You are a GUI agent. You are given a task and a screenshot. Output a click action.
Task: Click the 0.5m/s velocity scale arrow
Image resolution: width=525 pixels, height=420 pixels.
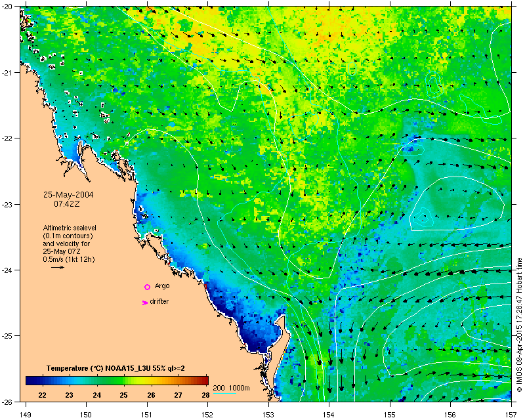coord(58,267)
